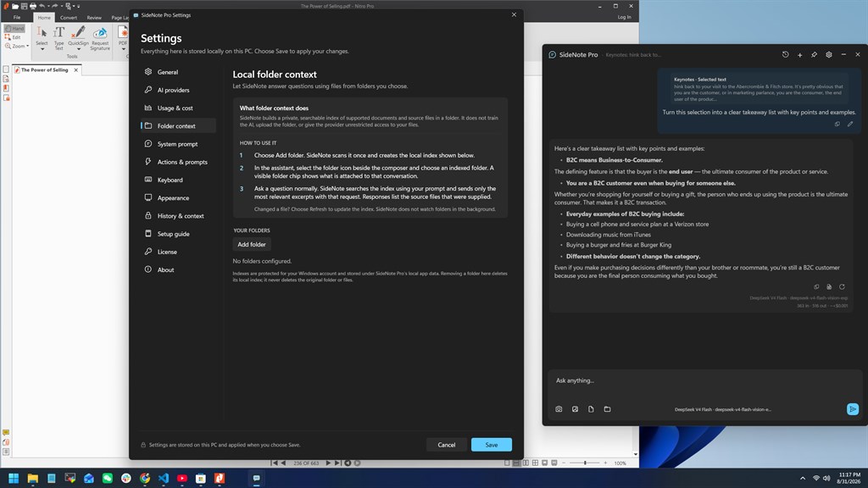The image size is (868, 488).
Task: Open the General settings section
Action: pyautogui.click(x=178, y=72)
